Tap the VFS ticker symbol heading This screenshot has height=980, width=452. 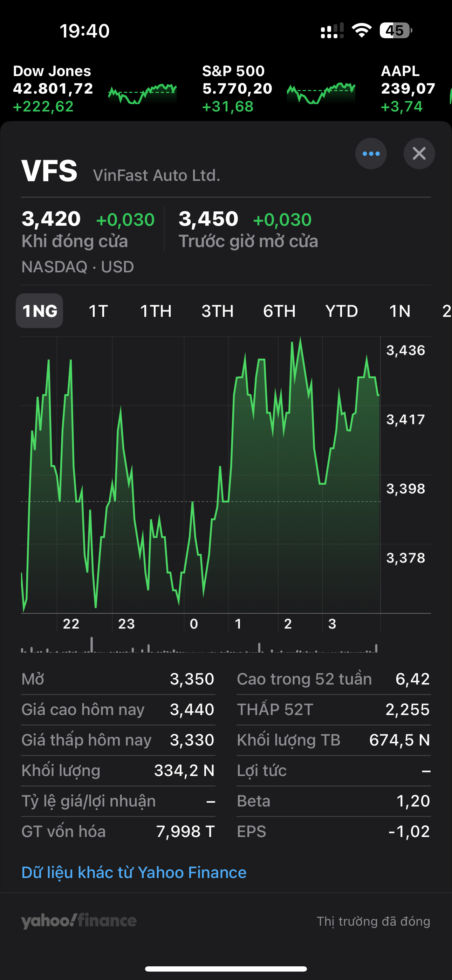click(49, 171)
